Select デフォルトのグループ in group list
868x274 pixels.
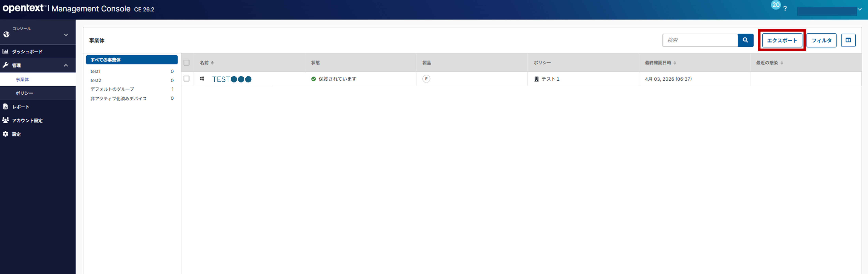coord(112,89)
